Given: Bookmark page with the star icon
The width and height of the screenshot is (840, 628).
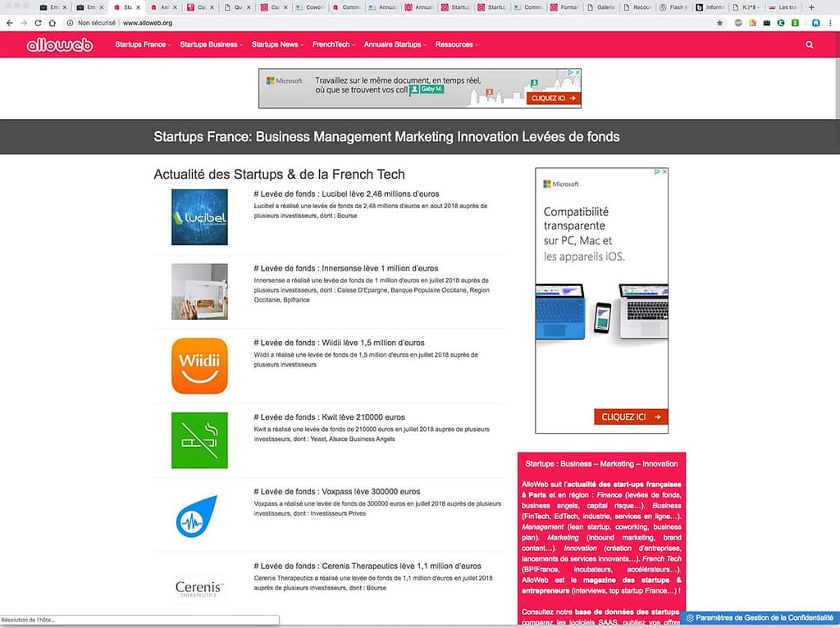Looking at the screenshot, I should coord(719,23).
